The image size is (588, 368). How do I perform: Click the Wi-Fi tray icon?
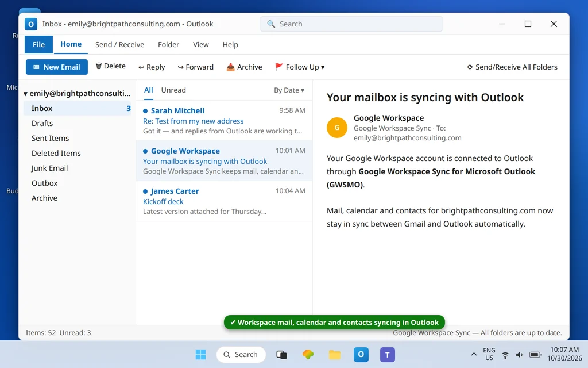pyautogui.click(x=505, y=355)
